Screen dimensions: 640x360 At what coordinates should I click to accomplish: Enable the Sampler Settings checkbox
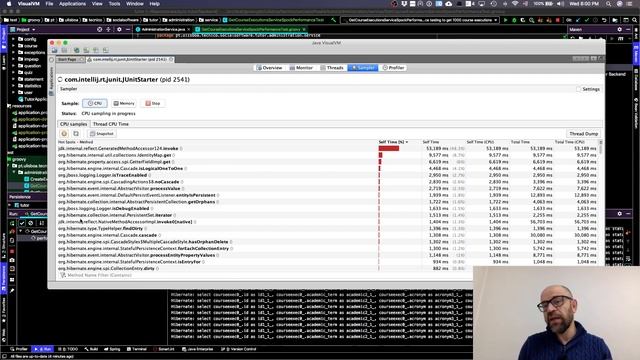pos(578,89)
